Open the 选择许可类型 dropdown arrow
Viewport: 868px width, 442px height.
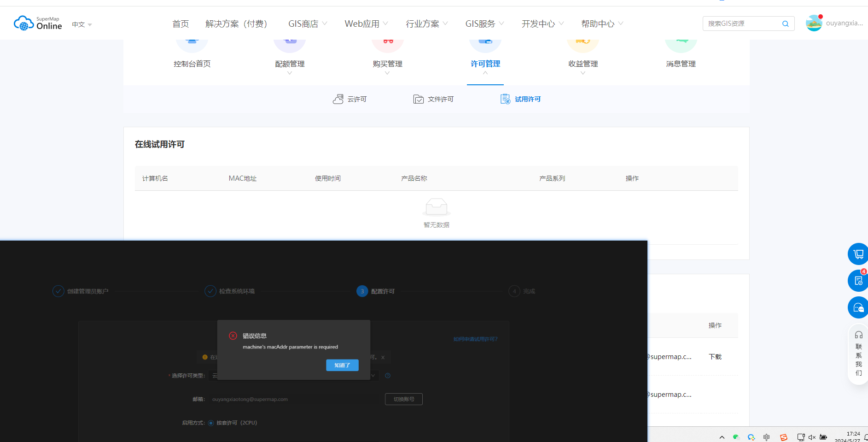pyautogui.click(x=373, y=376)
